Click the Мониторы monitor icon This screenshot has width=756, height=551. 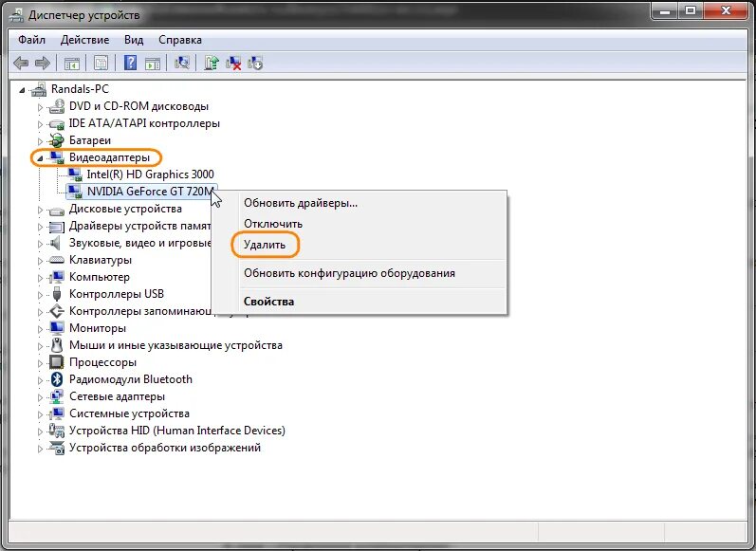[56, 328]
